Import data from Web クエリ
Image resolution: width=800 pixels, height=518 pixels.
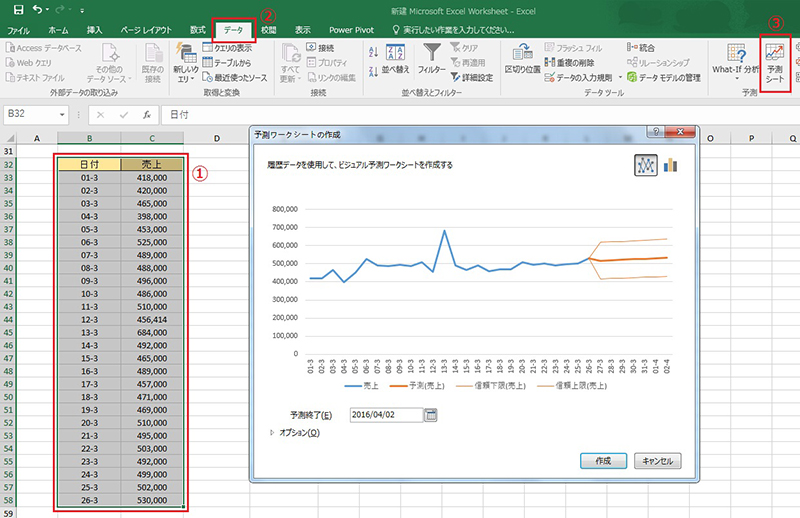(29, 63)
